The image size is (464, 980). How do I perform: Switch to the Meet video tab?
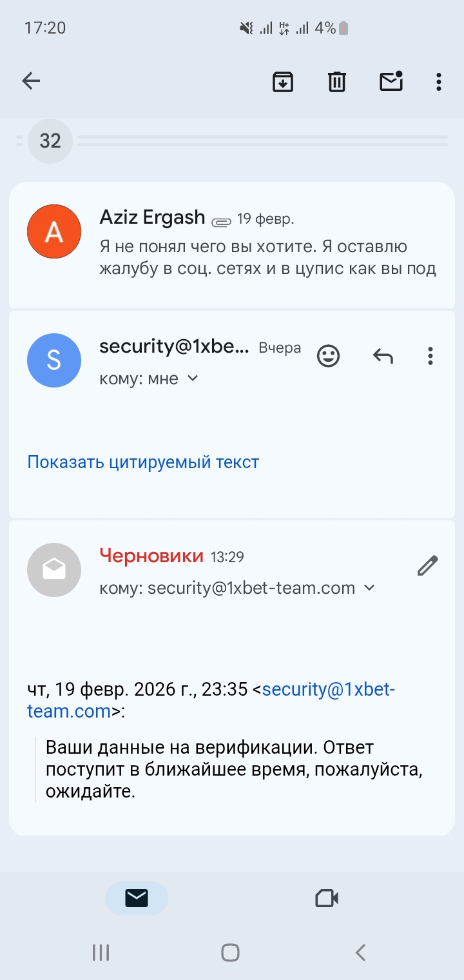[x=327, y=898]
